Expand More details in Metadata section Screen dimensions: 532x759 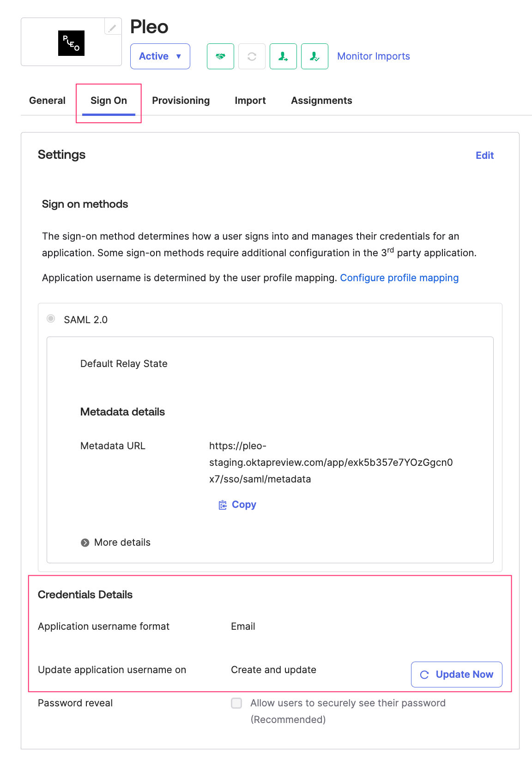(x=115, y=542)
